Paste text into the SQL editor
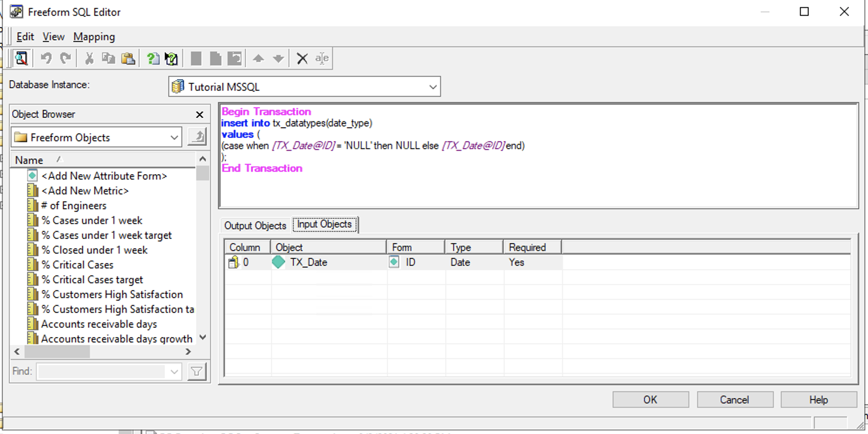The image size is (868, 434). 129,58
